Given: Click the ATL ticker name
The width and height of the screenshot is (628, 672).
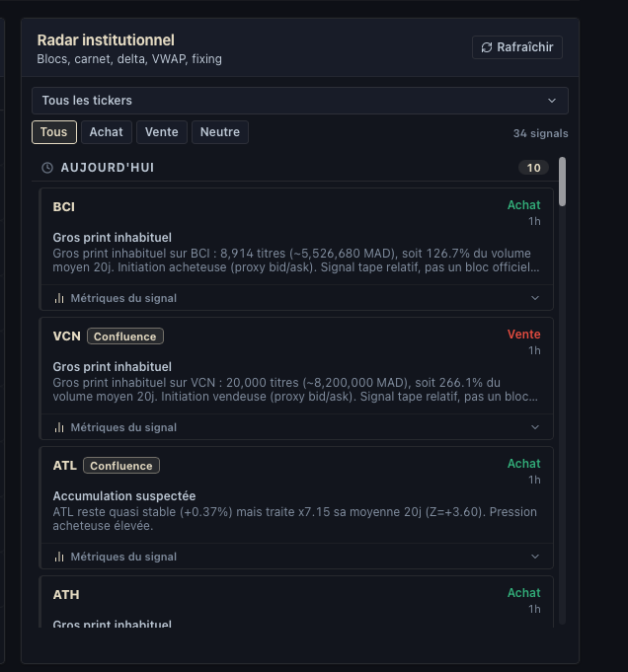Looking at the screenshot, I should [x=65, y=466].
